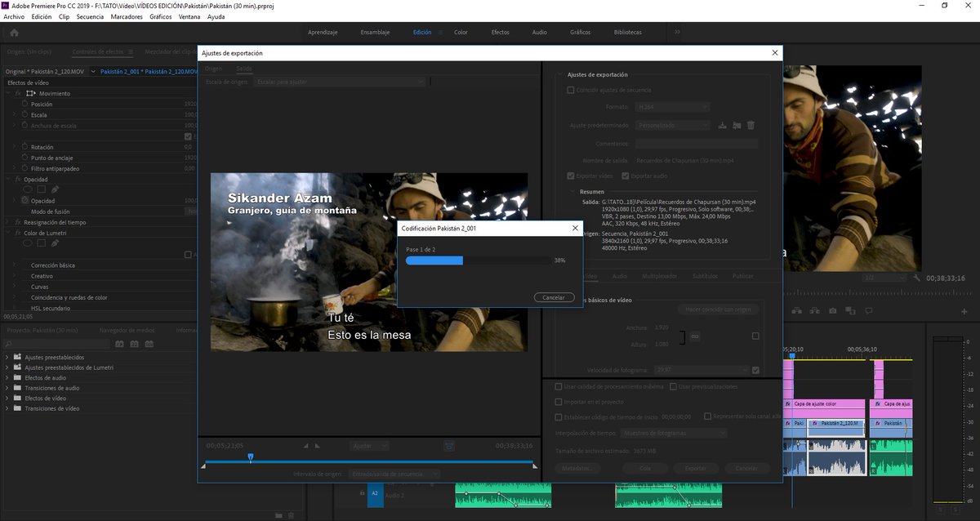Open the Secuencia menu
This screenshot has height=521, width=980.
(x=90, y=16)
